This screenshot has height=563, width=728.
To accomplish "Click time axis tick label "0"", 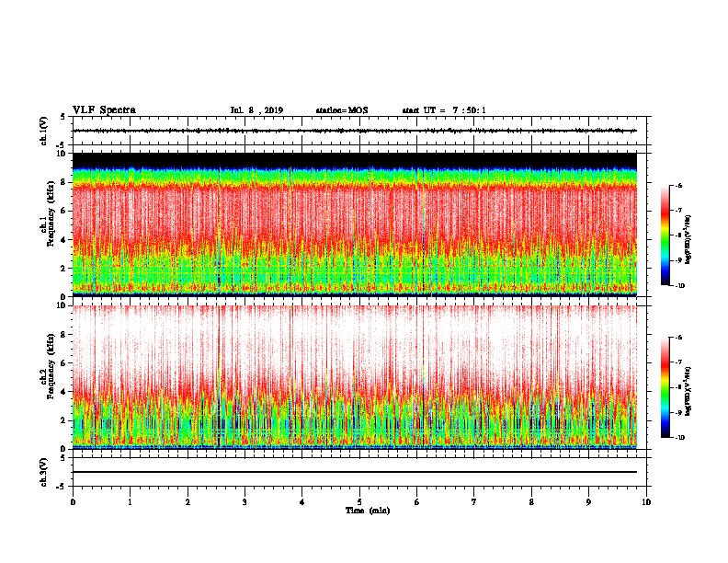I will (x=73, y=502).
